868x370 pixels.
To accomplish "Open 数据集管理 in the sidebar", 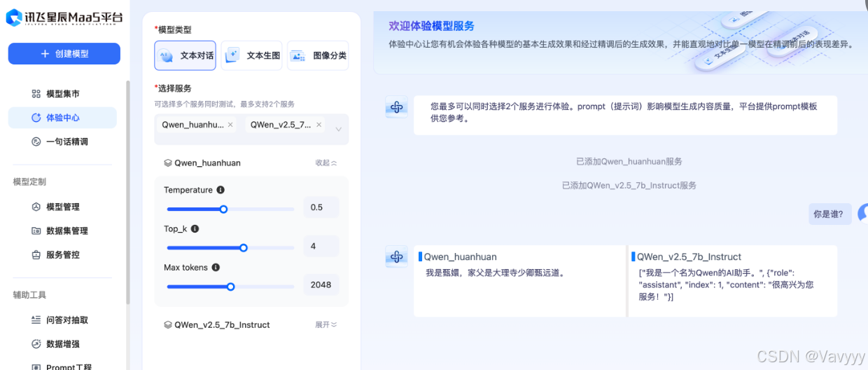I will [62, 231].
